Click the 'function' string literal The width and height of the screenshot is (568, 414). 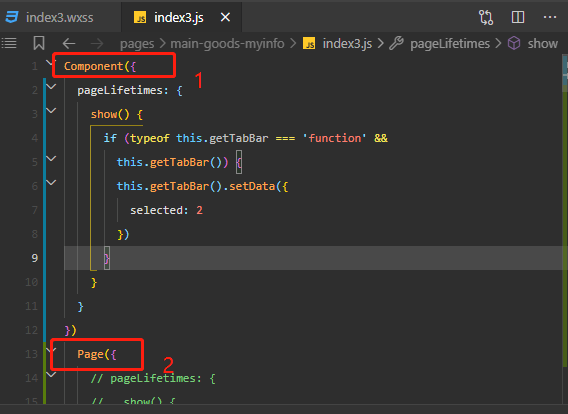pos(335,138)
